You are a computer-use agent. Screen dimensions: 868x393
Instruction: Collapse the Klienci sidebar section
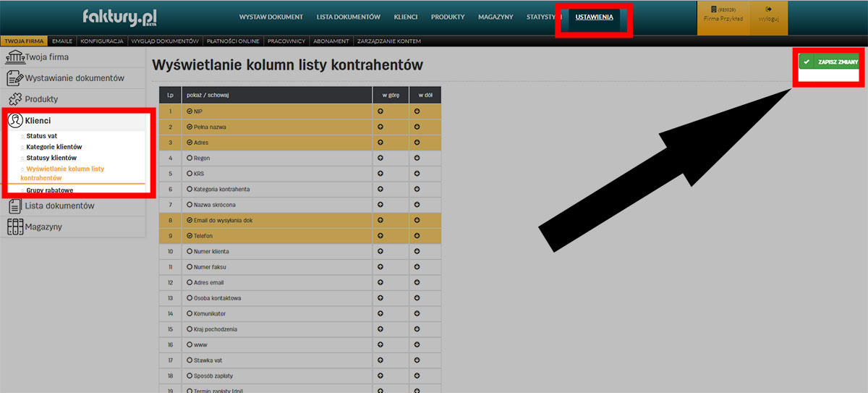pyautogui.click(x=73, y=121)
